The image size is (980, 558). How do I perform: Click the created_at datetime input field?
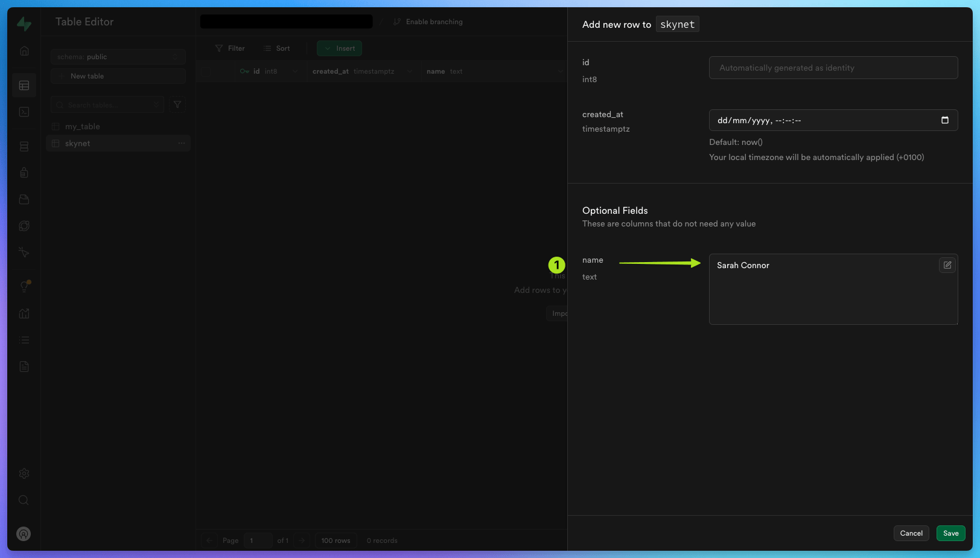pos(833,120)
